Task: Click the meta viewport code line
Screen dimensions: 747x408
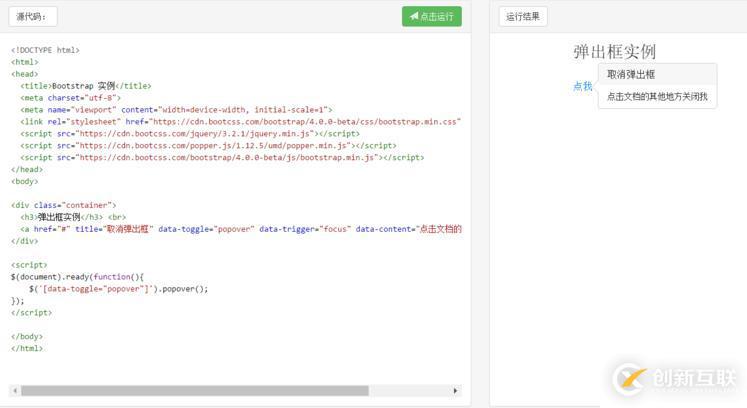Action: pos(176,110)
